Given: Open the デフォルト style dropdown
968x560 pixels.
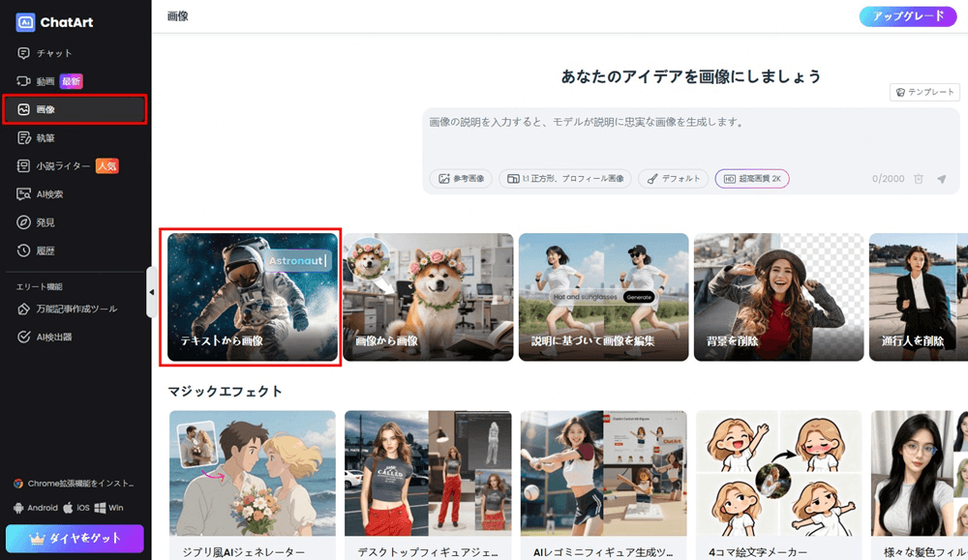Looking at the screenshot, I should coord(673,179).
